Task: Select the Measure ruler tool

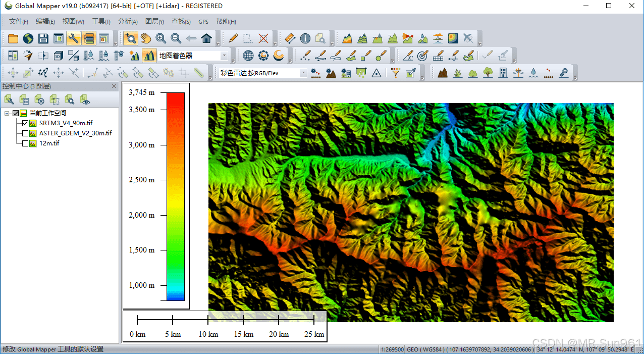Action: (x=290, y=38)
